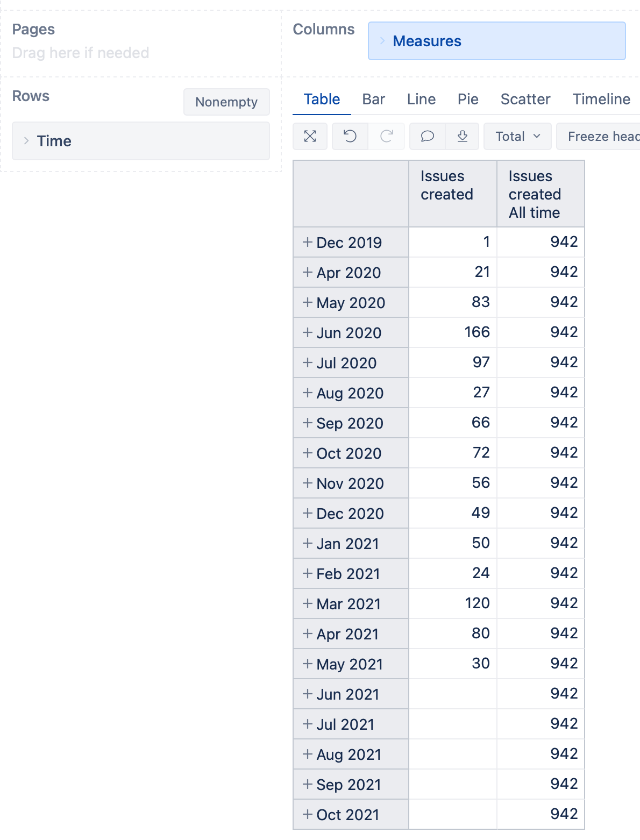This screenshot has width=640, height=840.
Task: Click the maximize report fullscreen icon
Action: point(310,137)
